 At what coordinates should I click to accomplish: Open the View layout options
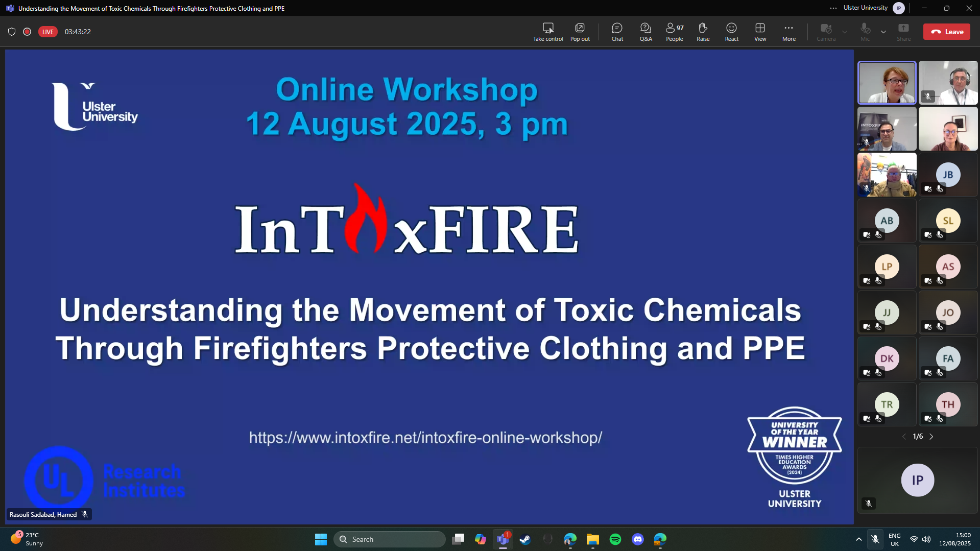(x=760, y=31)
